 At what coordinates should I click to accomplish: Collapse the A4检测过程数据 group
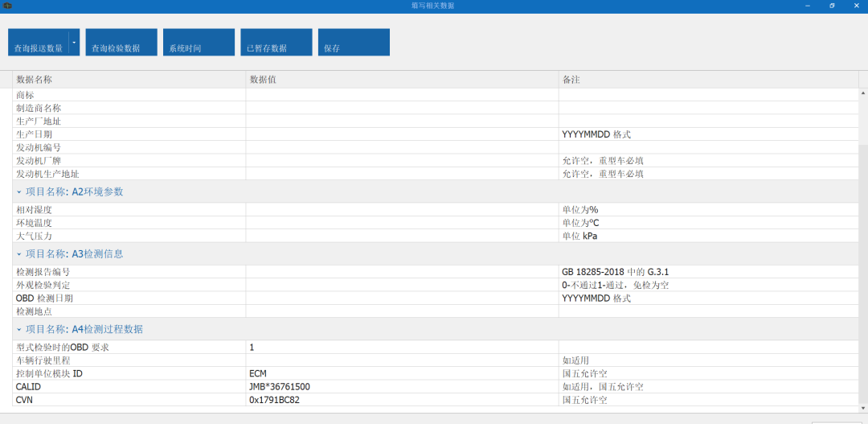pos(18,329)
